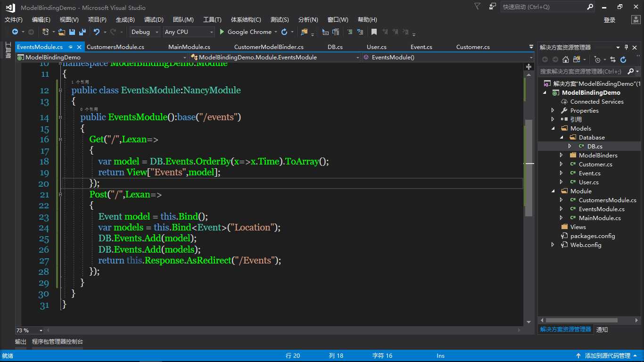Screen dimensions: 644x362
Task: Click the 登录 sign-in link
Action: (x=610, y=20)
